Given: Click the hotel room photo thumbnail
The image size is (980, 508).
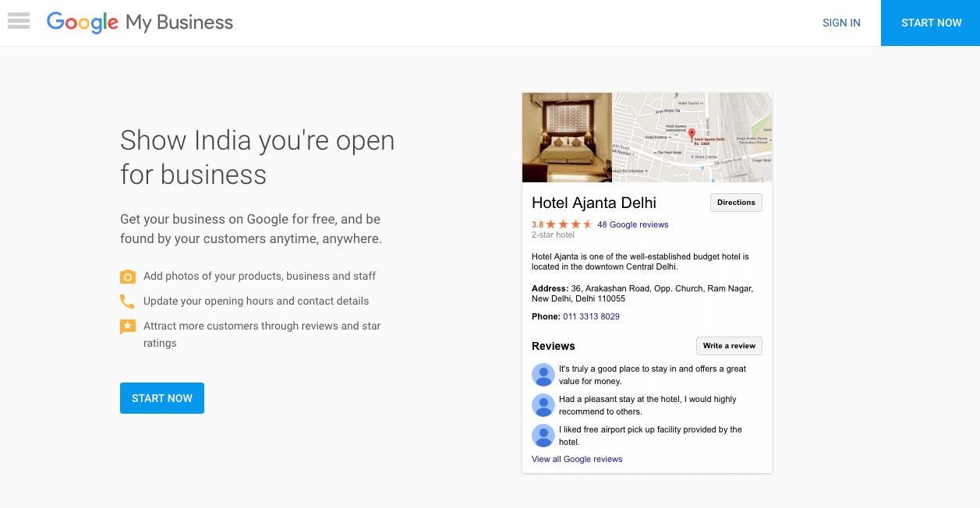Looking at the screenshot, I should [x=567, y=137].
